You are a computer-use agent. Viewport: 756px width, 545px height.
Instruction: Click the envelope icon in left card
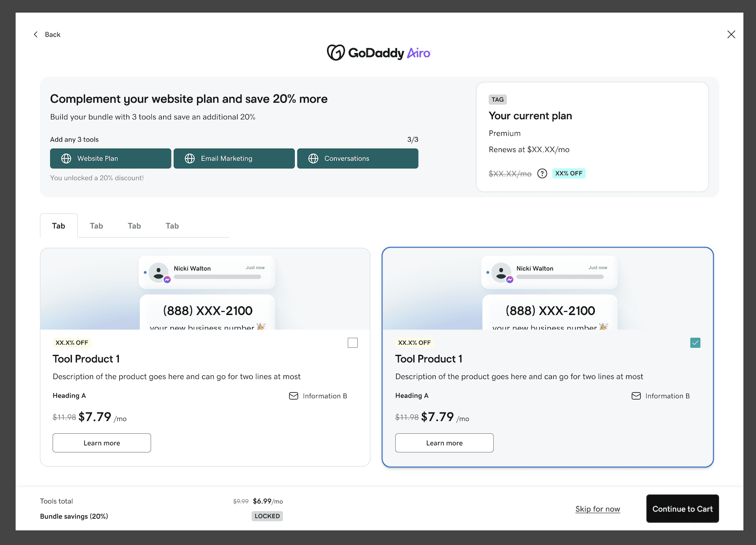pos(294,396)
